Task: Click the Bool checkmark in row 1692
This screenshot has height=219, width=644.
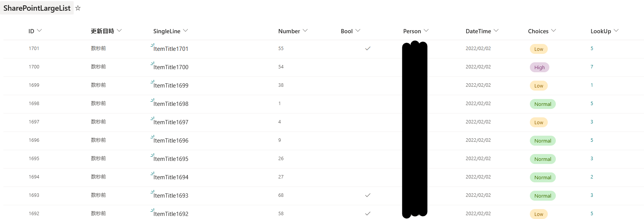Action: point(368,214)
